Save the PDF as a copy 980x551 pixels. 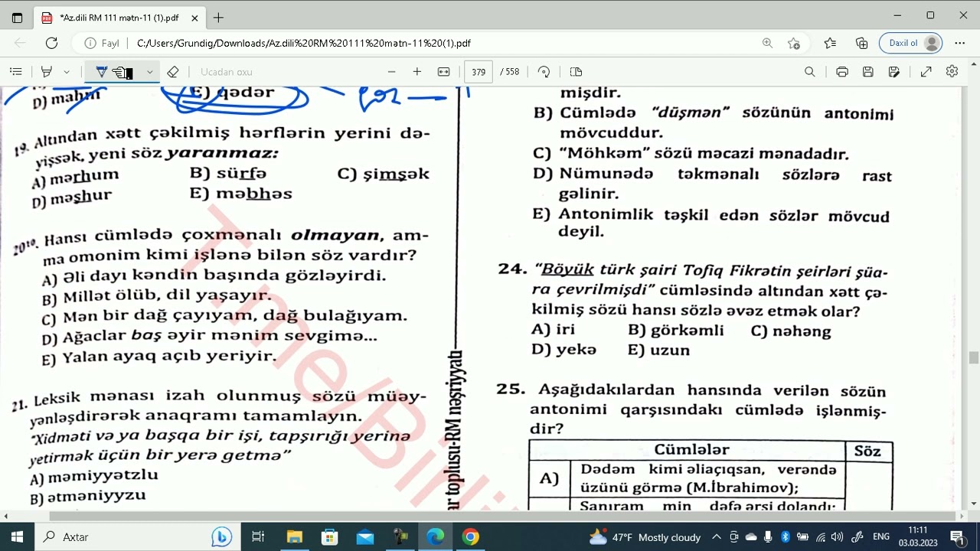click(894, 72)
